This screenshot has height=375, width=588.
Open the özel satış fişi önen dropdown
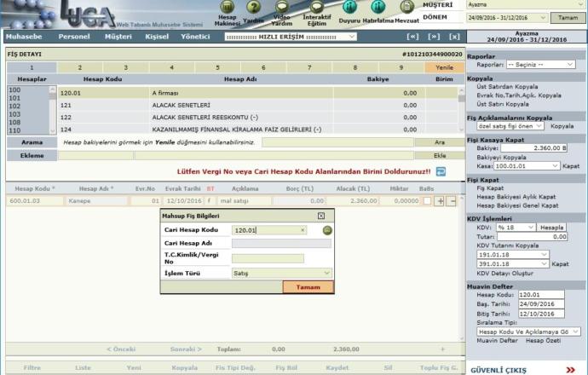[510, 126]
